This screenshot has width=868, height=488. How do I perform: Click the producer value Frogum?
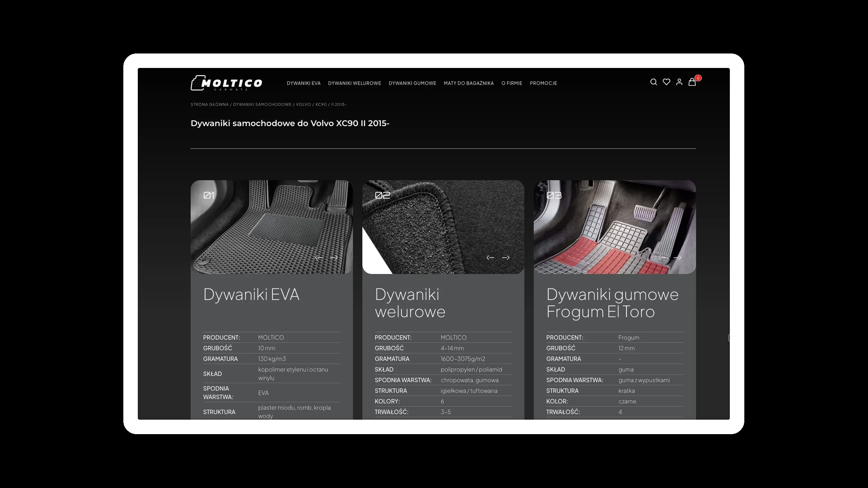point(629,338)
